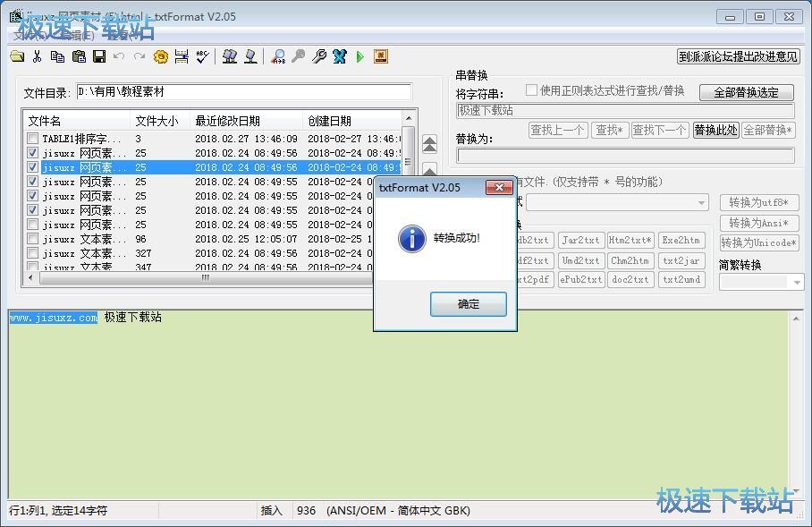This screenshot has width=812, height=527.
Task: Copy selection using the copy icon
Action: point(57,56)
